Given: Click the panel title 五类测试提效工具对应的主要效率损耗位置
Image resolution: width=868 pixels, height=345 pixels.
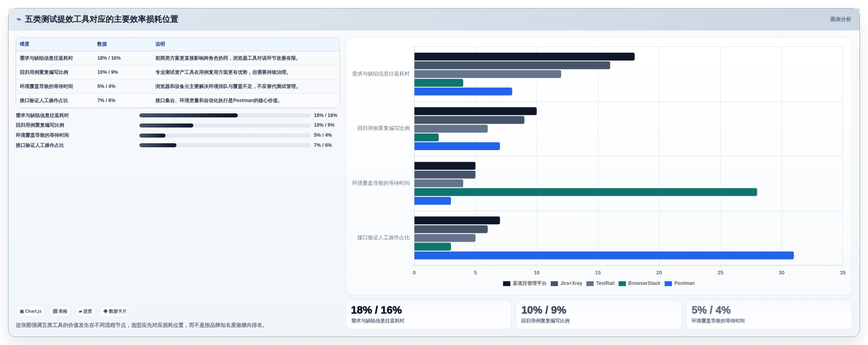Looking at the screenshot, I should [102, 19].
